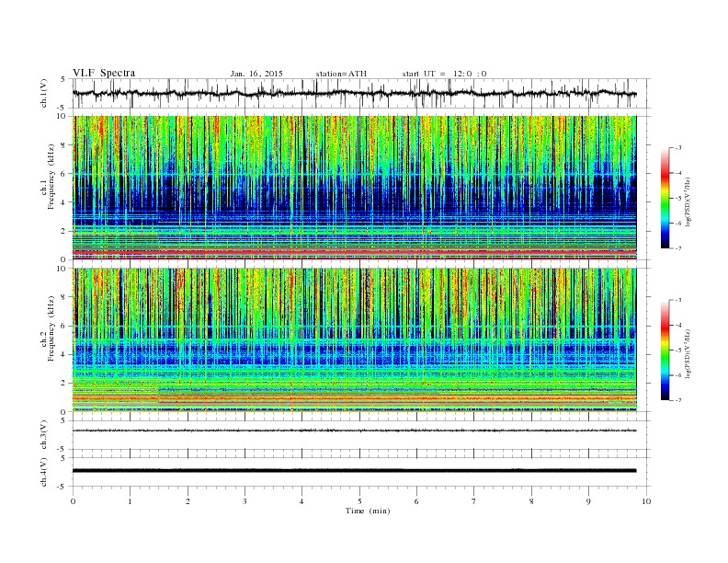Viewport: 728px width, 563px height.
Task: Click the ch.4 thick black waveform band
Action: (x=355, y=471)
